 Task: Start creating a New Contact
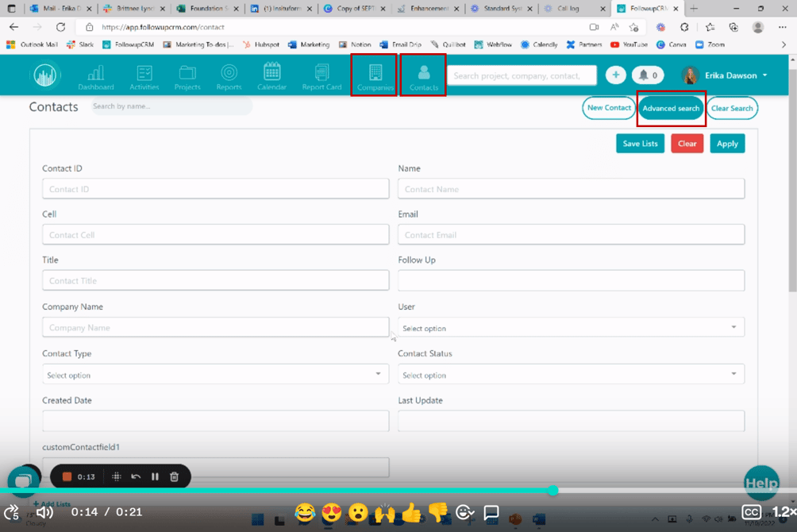609,107
